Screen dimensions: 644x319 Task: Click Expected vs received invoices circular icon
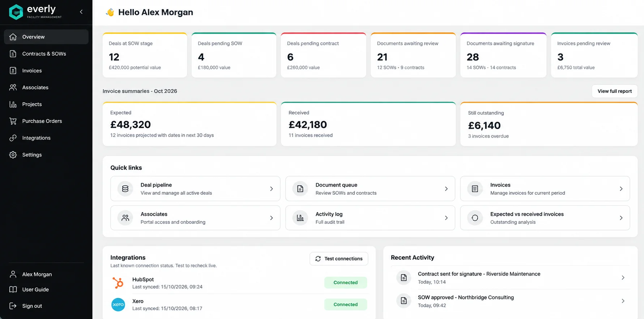475,218
